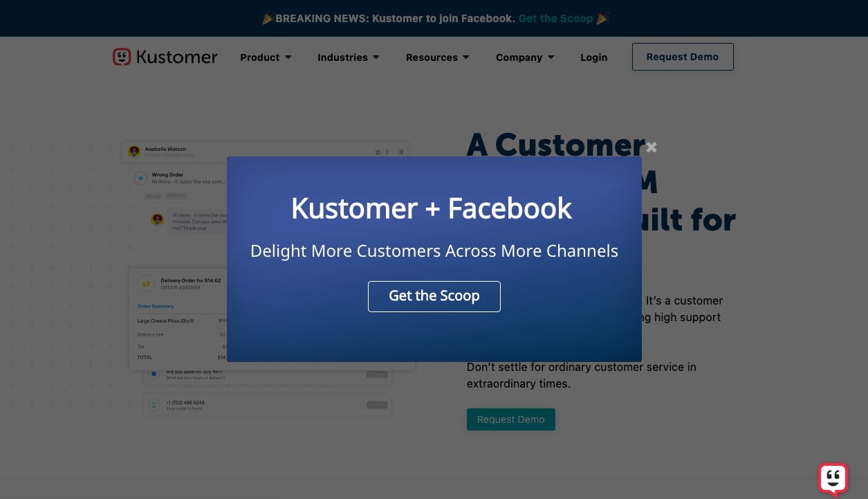Click the +1 (732) 499 9243 message row
868x499 pixels.
coord(267,405)
